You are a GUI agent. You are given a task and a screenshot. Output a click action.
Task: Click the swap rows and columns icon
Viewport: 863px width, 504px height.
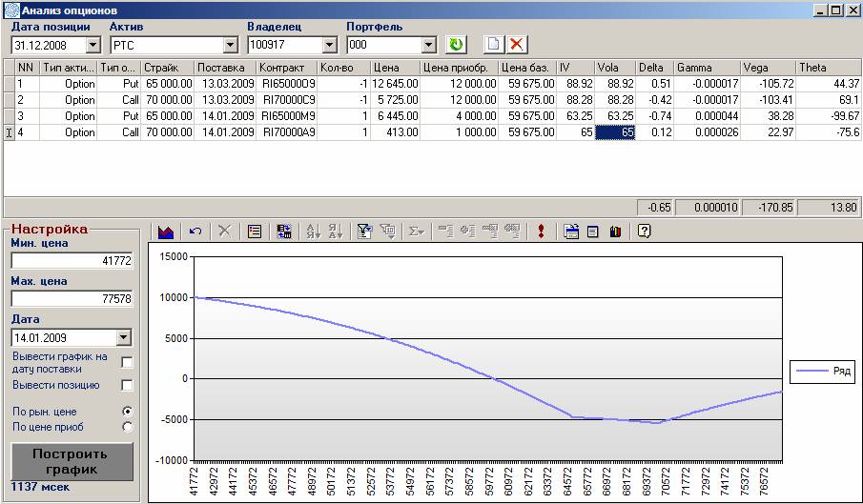tap(284, 232)
